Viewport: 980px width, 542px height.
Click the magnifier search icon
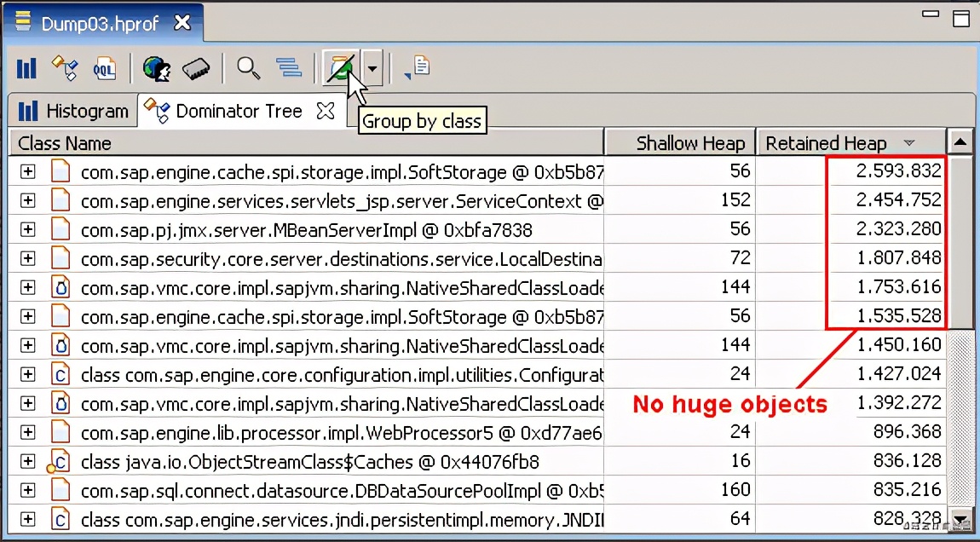point(248,68)
